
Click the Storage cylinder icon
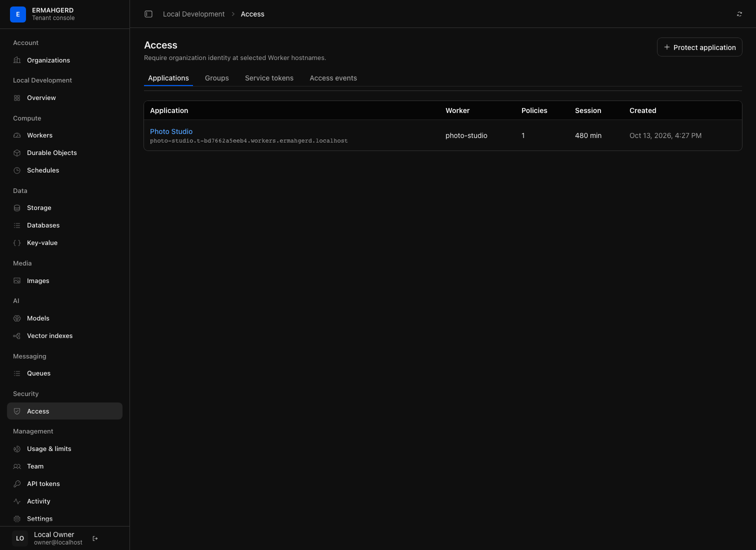[17, 208]
